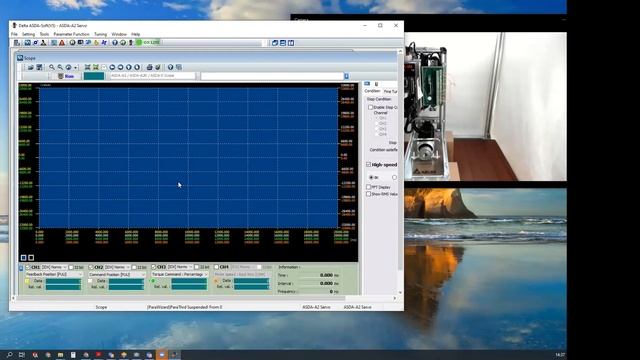Open the alarm information red triangle icon
The image size is (640, 360).
click(x=62, y=42)
